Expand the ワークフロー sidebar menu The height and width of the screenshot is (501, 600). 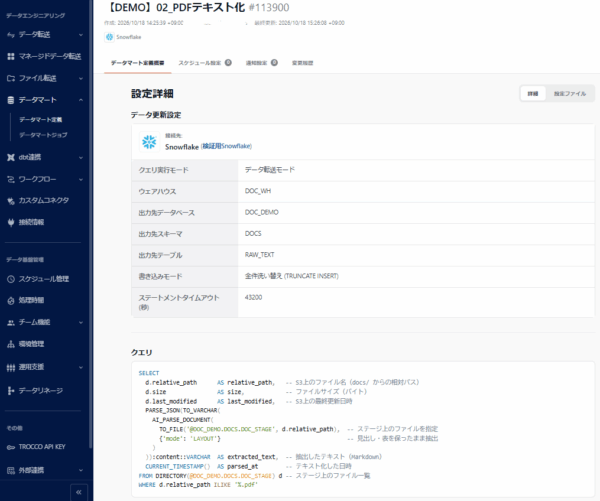[81, 180]
